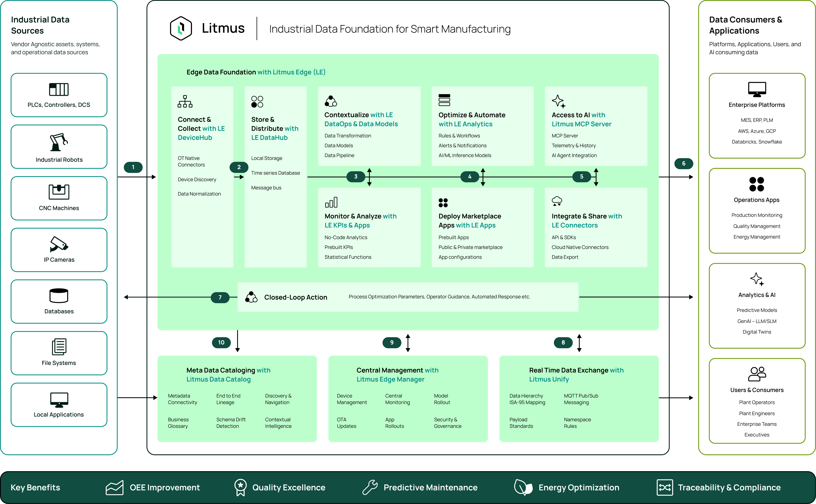816x504 pixels.
Task: Click the CNC Machines icon
Action: pyautogui.click(x=59, y=192)
